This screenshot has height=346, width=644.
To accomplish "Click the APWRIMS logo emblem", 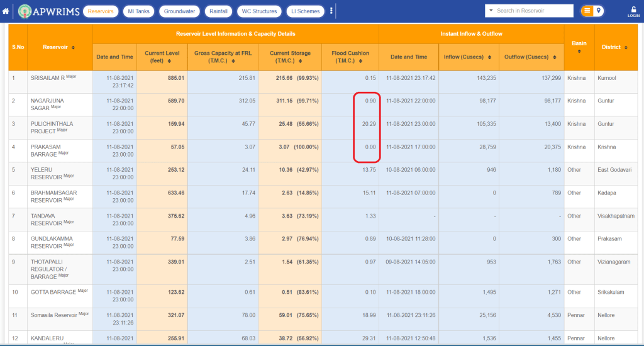I will click(x=25, y=11).
